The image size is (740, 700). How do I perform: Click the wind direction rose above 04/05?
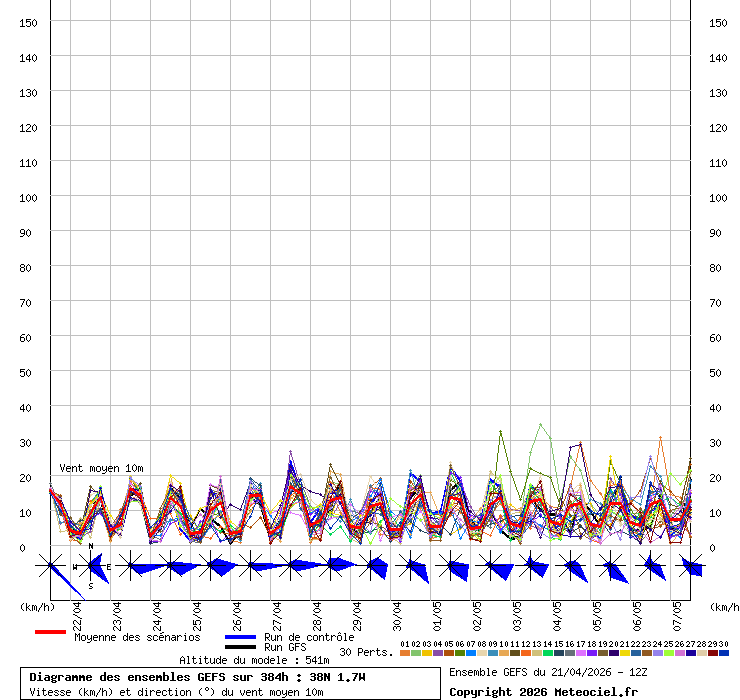571,567
